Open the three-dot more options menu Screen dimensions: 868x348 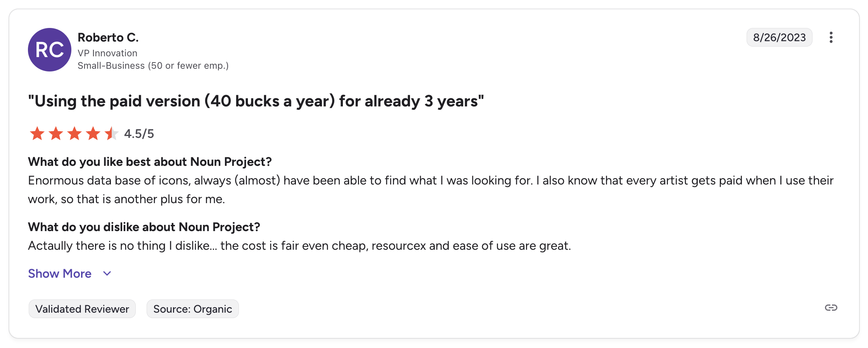coord(831,37)
